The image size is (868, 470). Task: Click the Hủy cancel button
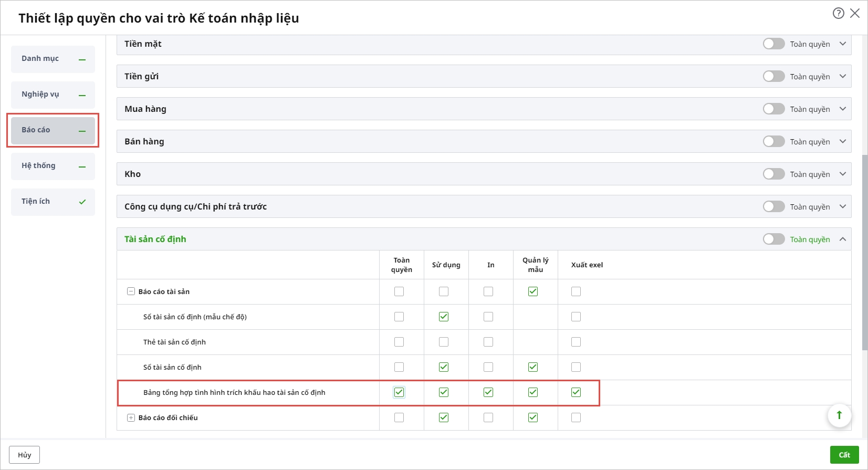pos(24,455)
